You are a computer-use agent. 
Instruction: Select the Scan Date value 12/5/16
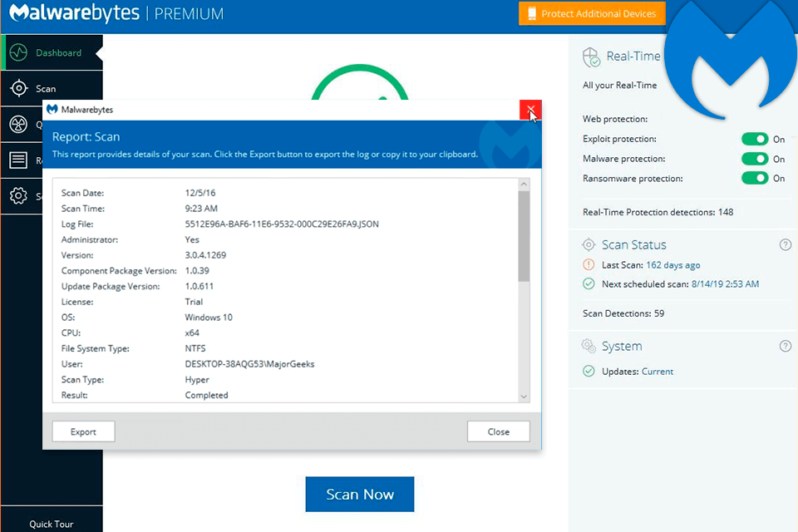click(200, 193)
